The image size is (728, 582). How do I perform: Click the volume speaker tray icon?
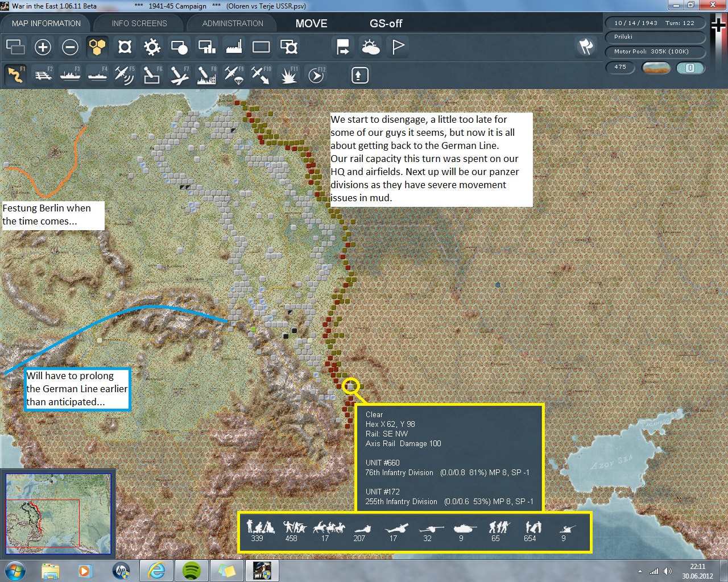click(x=668, y=571)
